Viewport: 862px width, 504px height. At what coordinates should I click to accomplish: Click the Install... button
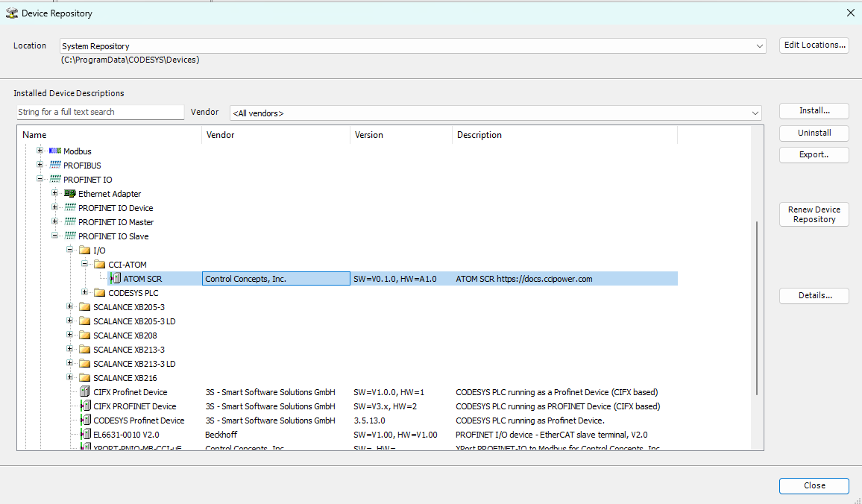814,111
